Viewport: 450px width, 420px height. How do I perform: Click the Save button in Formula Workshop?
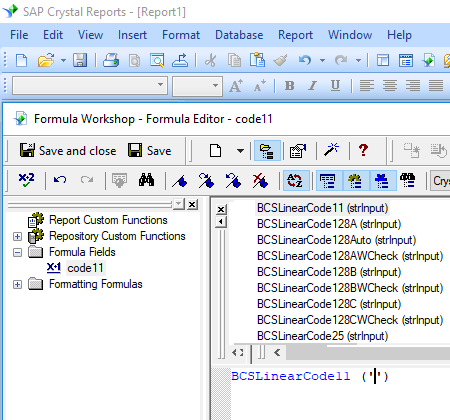[x=150, y=151]
